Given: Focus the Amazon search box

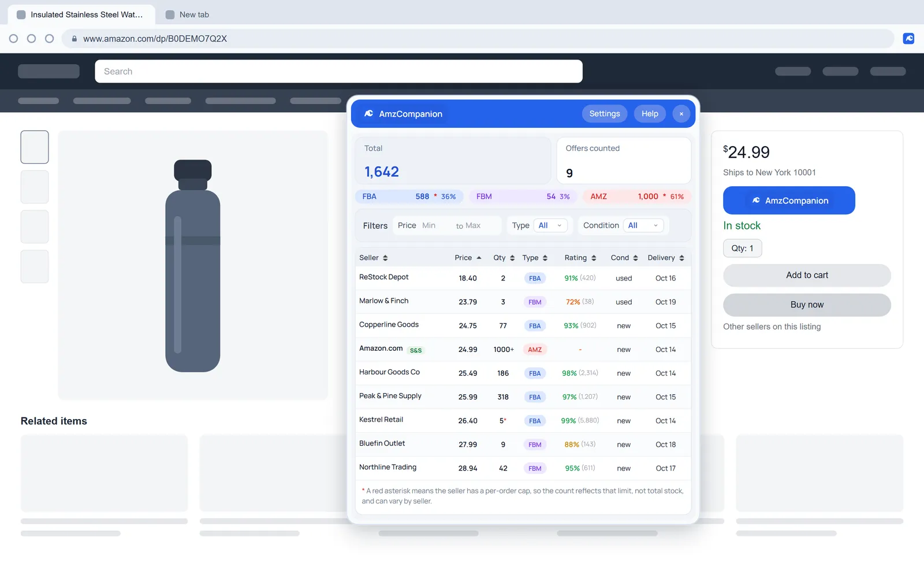Looking at the screenshot, I should [338, 71].
